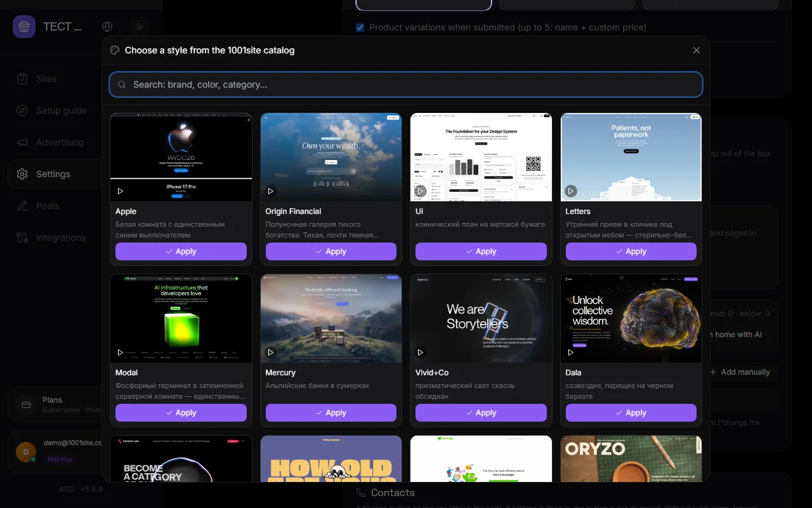Click the Setup guide compass icon
The width and height of the screenshot is (812, 508).
[x=22, y=110]
